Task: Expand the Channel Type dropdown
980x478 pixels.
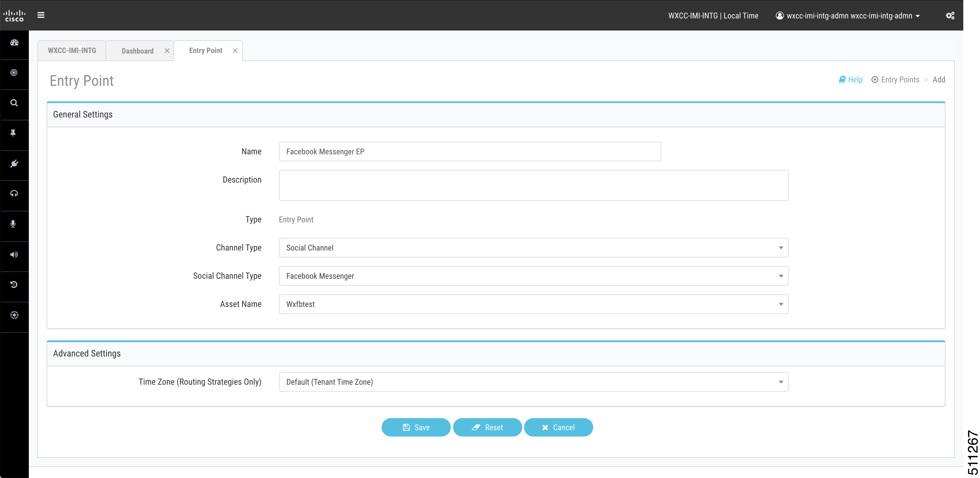Action: click(x=533, y=248)
